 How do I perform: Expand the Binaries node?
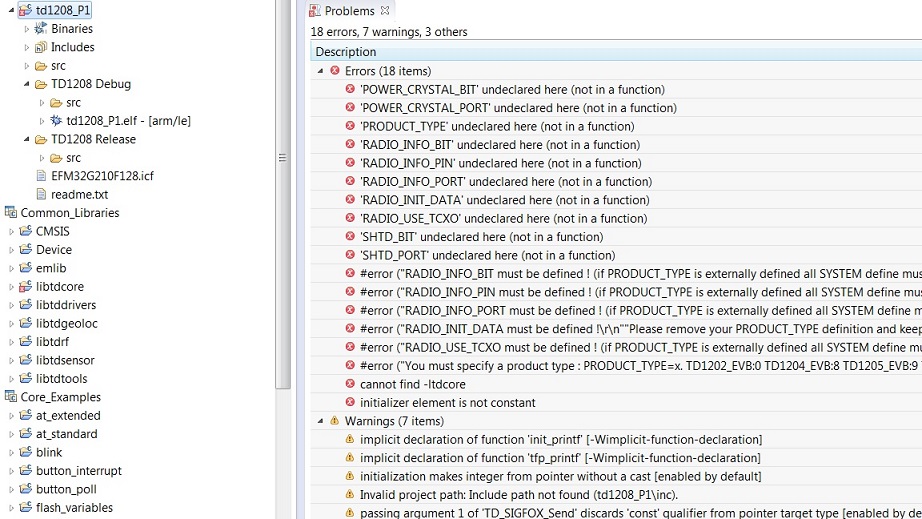pyautogui.click(x=26, y=29)
